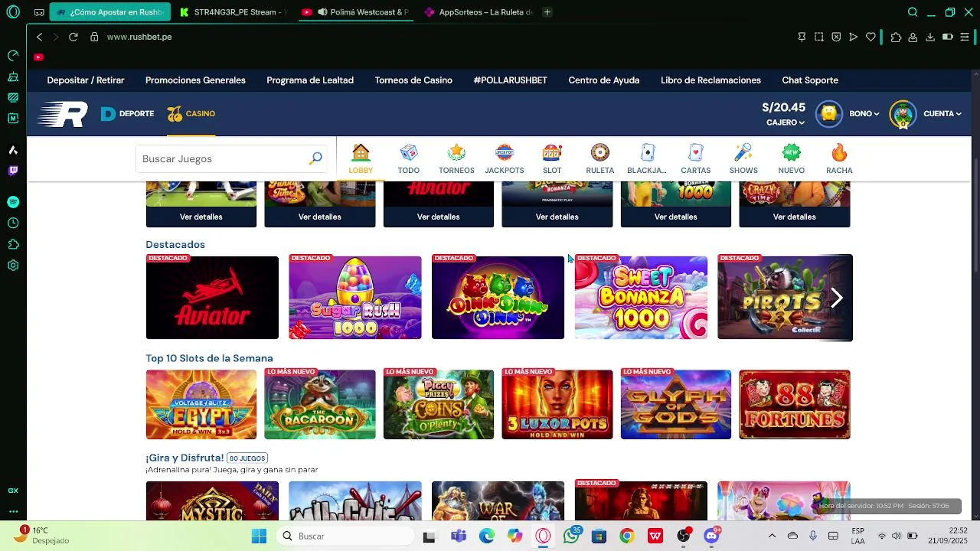Mute the Polimá Westcoast tab audio
Screen dimensions: 980x551
(322, 12)
